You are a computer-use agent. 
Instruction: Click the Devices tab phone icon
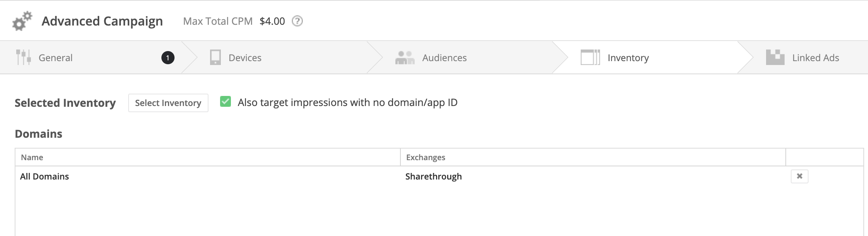215,57
